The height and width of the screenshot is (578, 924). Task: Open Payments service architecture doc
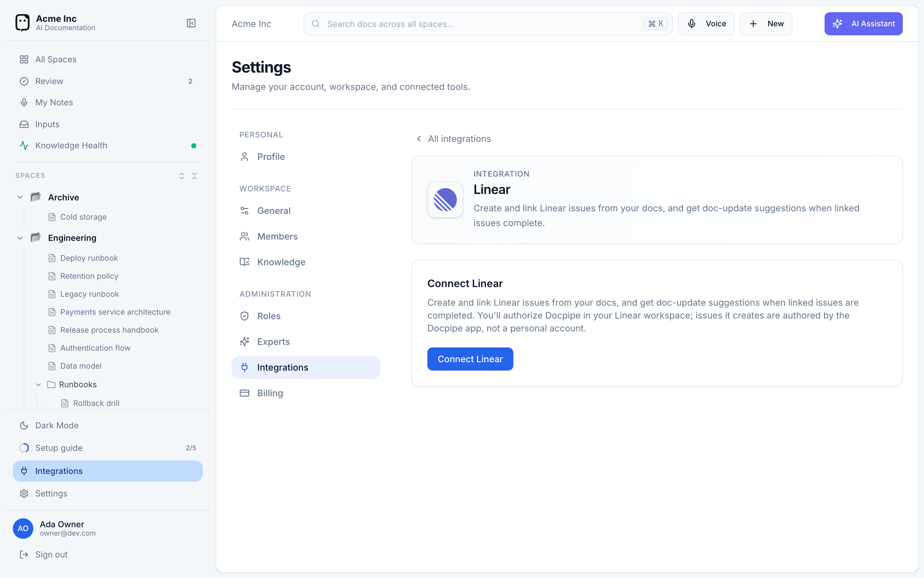115,312
